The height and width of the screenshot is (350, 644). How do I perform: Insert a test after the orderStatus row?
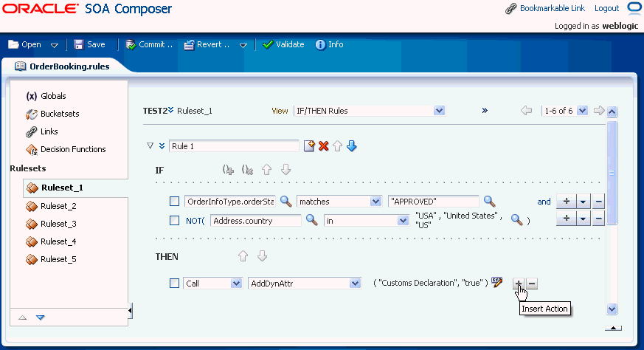coord(567,202)
